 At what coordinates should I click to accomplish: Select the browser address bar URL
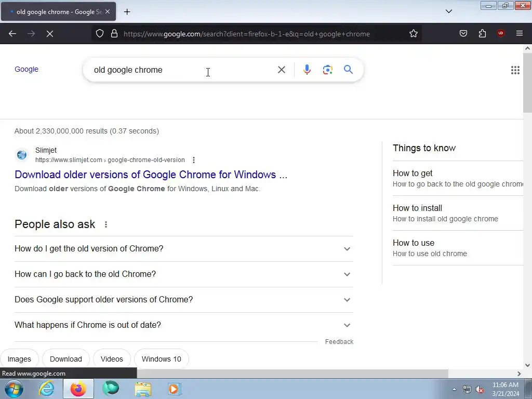pyautogui.click(x=247, y=34)
